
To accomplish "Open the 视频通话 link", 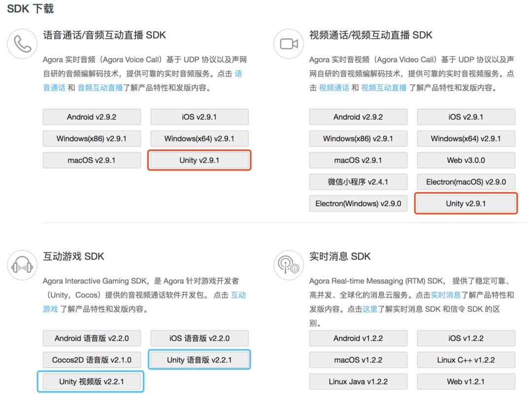I will point(334,88).
